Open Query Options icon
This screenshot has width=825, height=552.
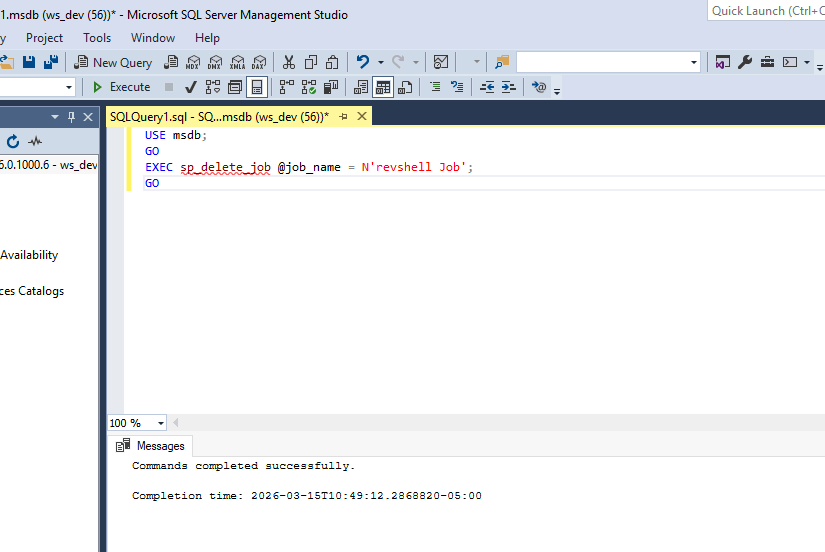pyautogui.click(x=235, y=87)
